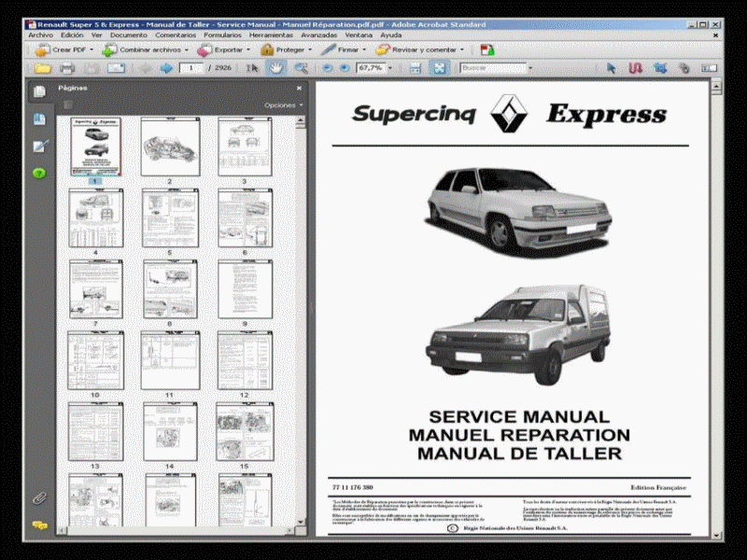Open the Buscar search options arrow
Viewport: 747px width, 560px height.
click(x=530, y=68)
